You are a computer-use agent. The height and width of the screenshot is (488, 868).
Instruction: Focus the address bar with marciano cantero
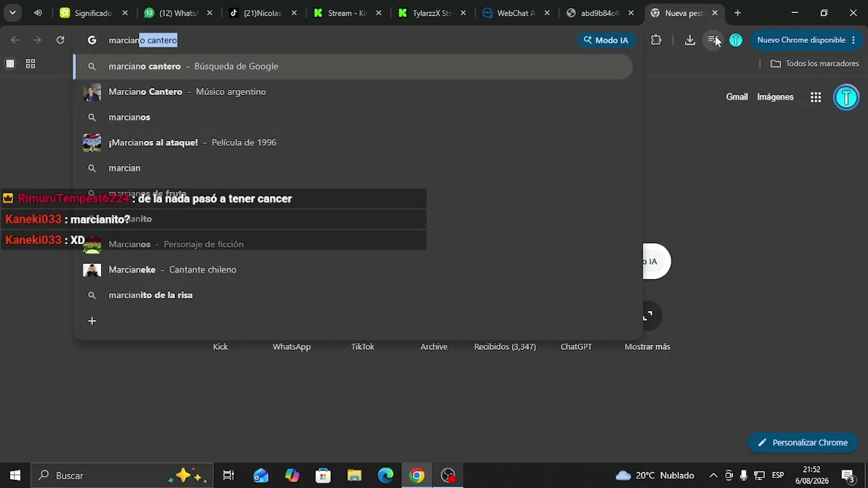click(339, 40)
